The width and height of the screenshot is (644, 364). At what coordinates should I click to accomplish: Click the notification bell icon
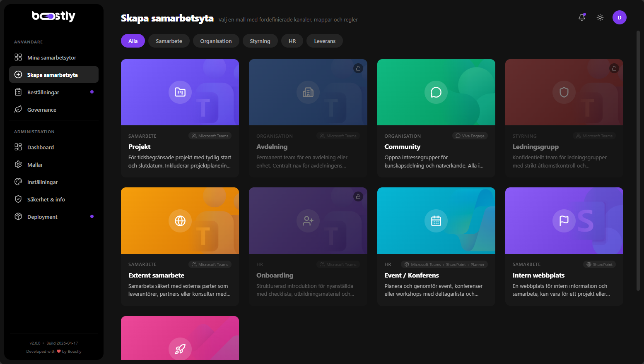(582, 17)
